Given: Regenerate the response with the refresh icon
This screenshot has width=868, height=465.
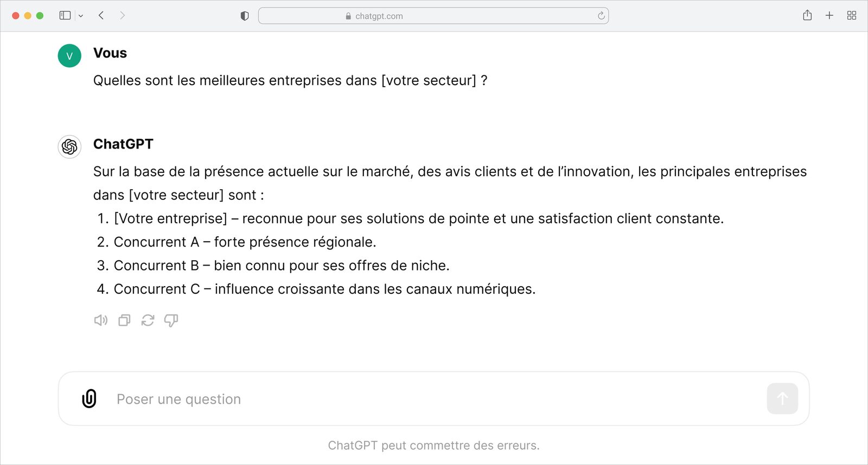Looking at the screenshot, I should 148,320.
